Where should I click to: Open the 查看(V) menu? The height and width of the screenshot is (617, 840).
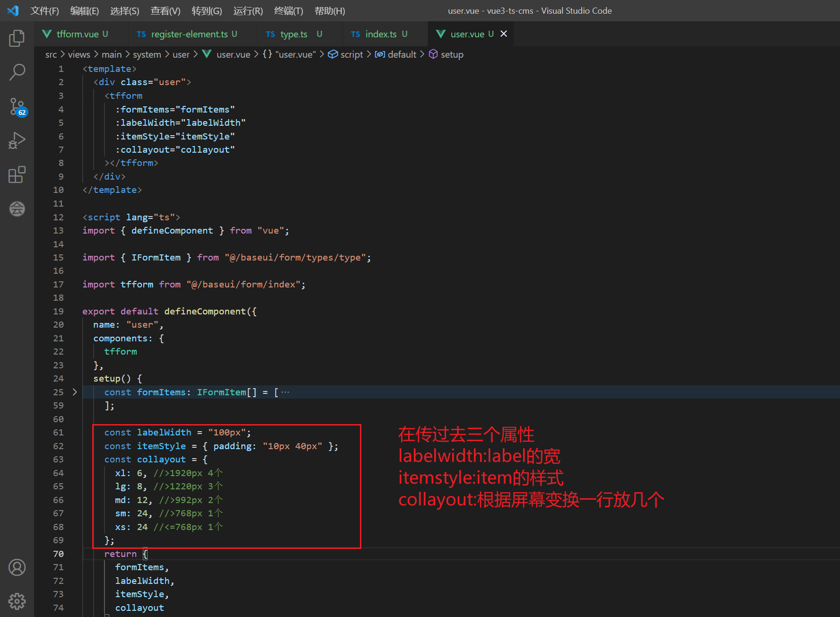click(x=166, y=11)
